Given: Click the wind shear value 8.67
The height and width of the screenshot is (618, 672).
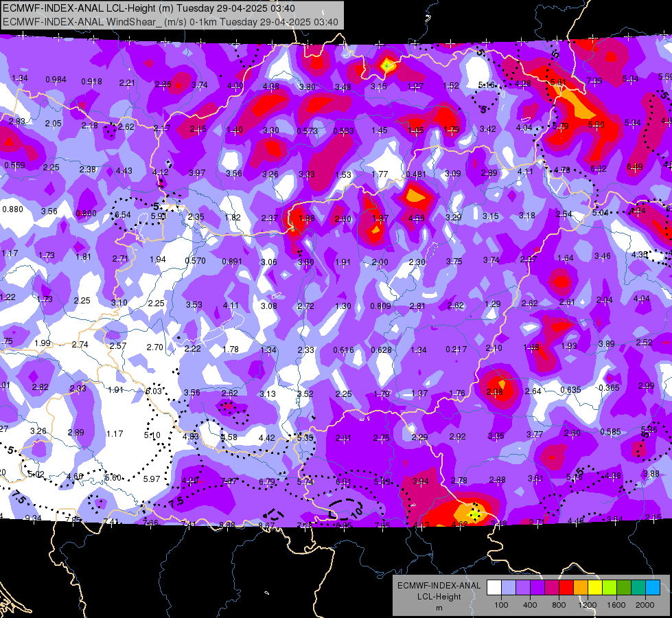Looking at the screenshot, I should point(266,525).
